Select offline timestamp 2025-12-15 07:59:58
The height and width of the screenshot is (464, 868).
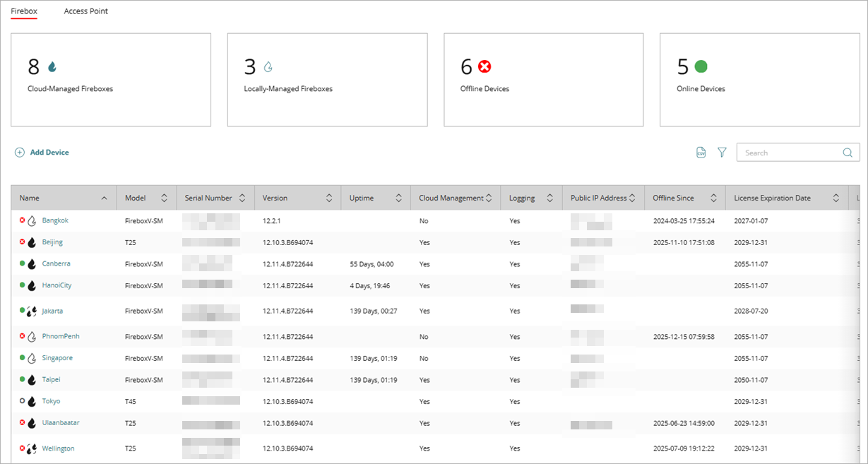point(684,337)
